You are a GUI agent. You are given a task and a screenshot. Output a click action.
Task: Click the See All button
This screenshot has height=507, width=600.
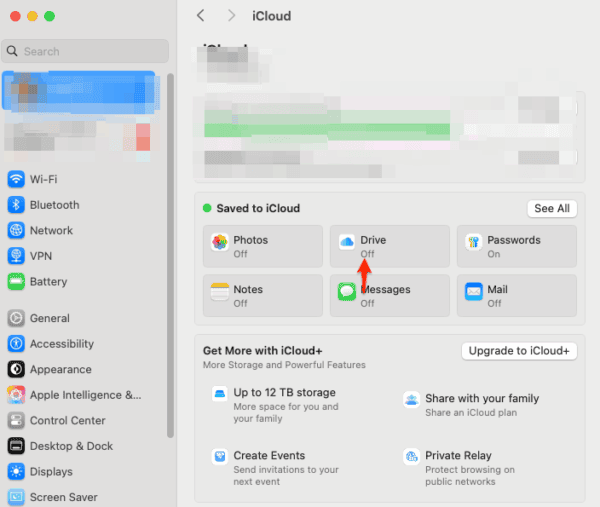pyautogui.click(x=551, y=208)
